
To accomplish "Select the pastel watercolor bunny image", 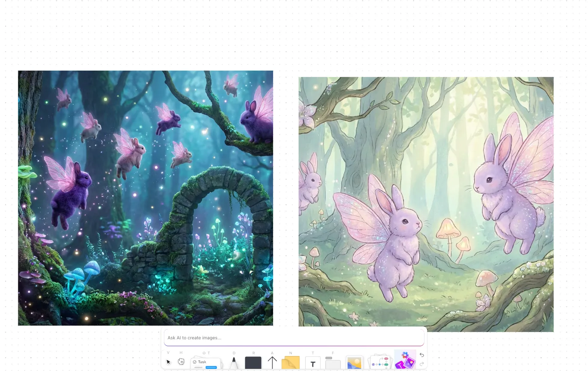I will click(426, 205).
